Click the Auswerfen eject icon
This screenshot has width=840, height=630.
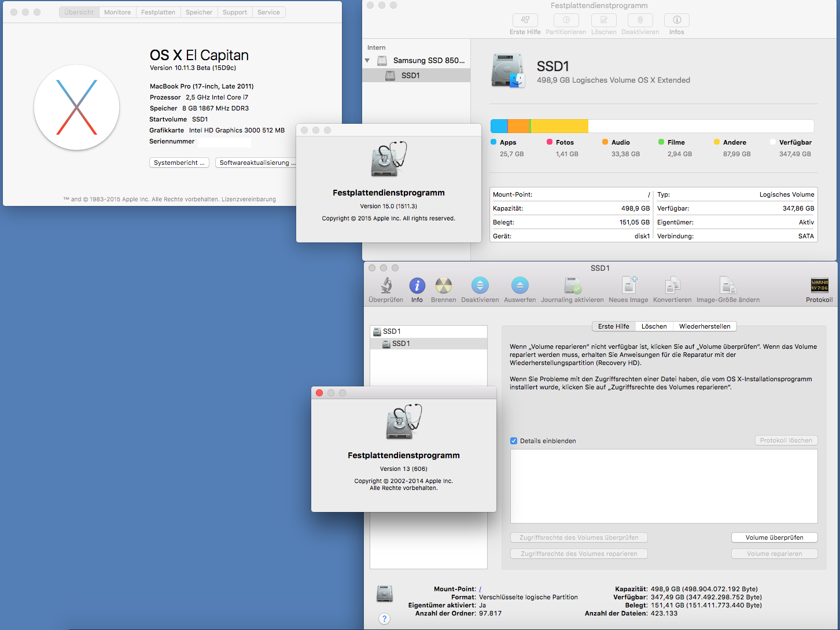(520, 285)
